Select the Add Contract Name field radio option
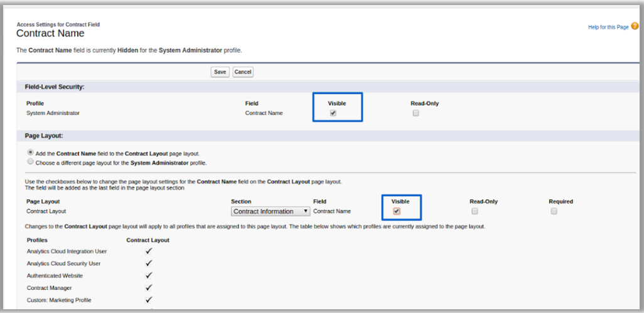 pyautogui.click(x=30, y=153)
